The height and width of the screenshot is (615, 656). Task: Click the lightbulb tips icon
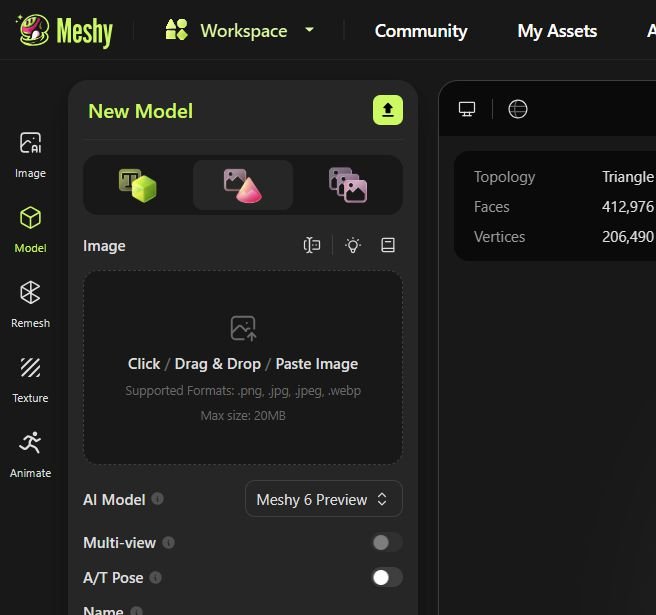[x=353, y=246]
